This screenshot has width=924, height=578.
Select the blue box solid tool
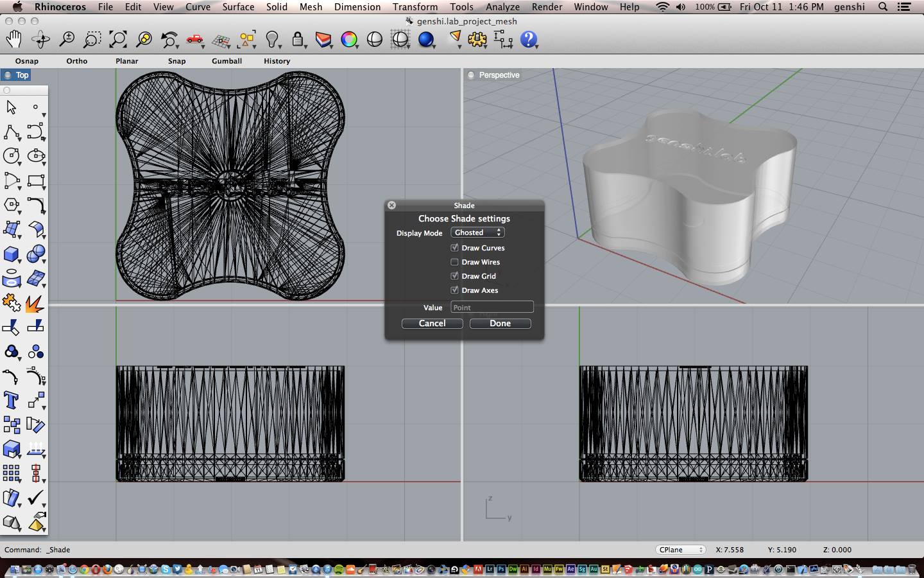11,254
